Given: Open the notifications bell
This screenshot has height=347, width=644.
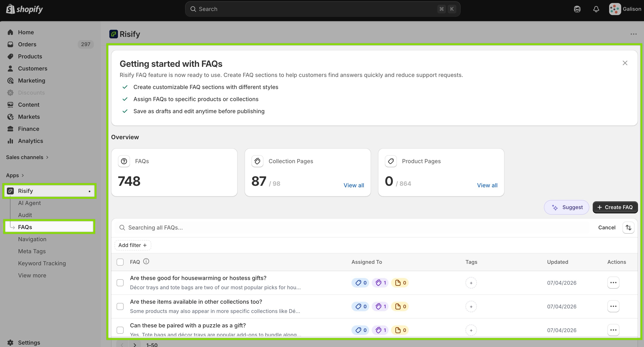Looking at the screenshot, I should click(596, 9).
